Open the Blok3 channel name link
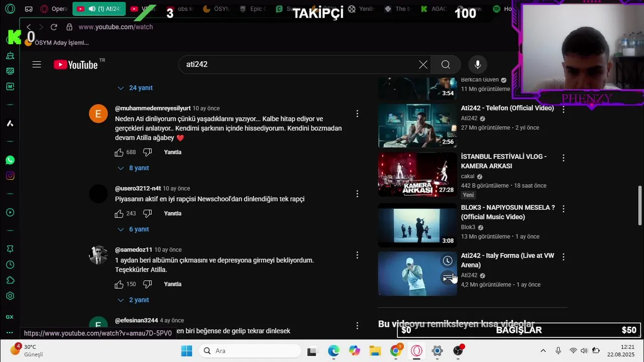 (468, 227)
